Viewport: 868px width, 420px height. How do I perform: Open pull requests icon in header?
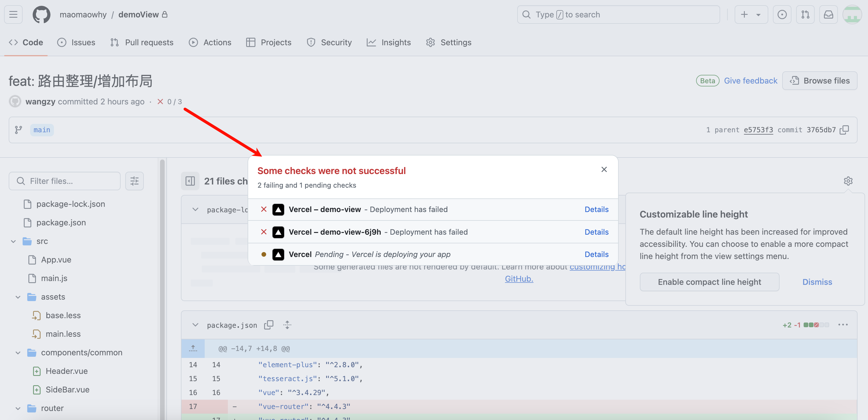(805, 15)
